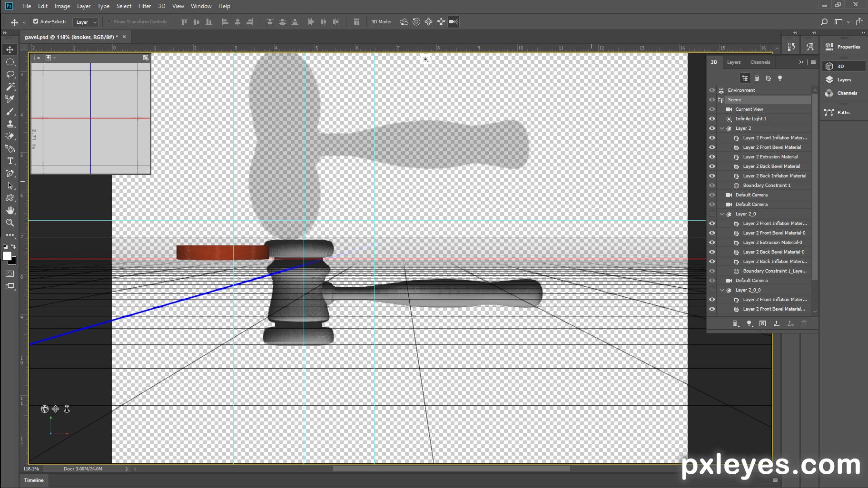
Task: Collapse the Layer 2_0 tree node
Action: click(x=722, y=214)
